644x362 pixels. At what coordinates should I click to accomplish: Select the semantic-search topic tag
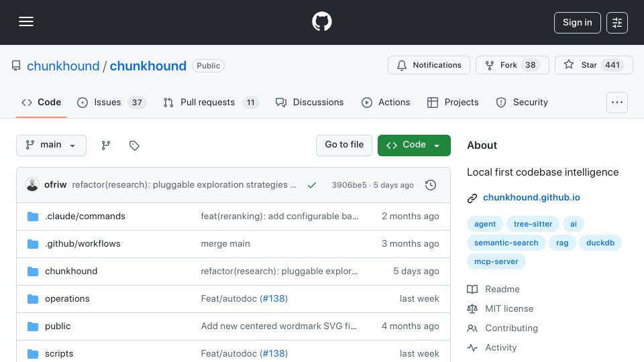(x=506, y=243)
